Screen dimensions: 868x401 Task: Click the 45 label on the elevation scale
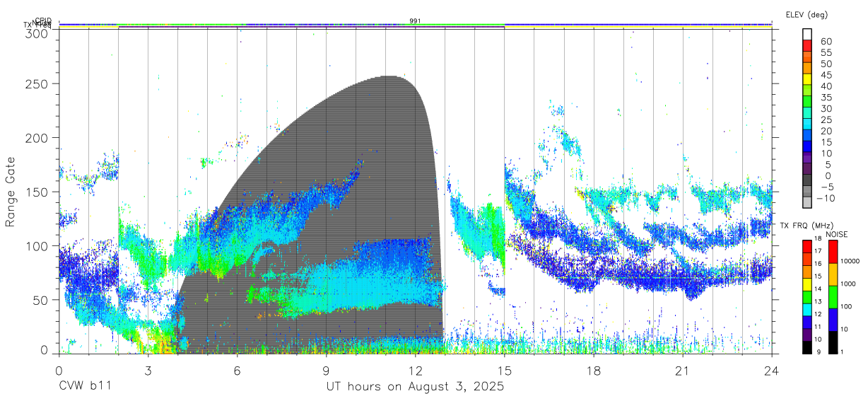(826, 75)
